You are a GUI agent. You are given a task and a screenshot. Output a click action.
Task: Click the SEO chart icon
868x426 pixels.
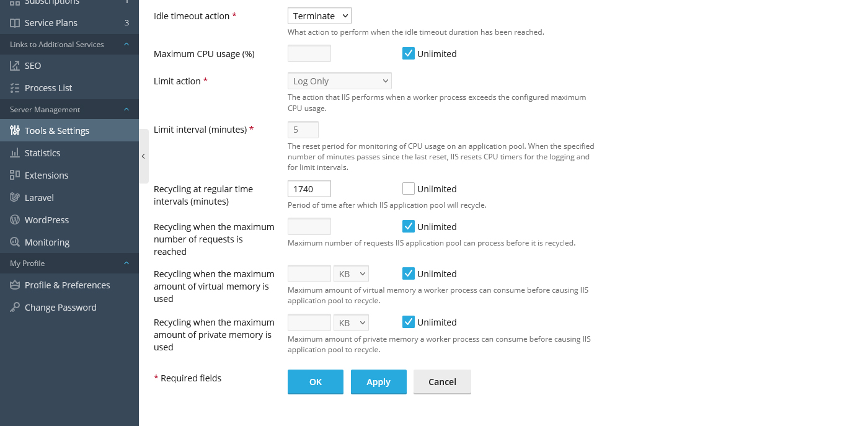15,66
